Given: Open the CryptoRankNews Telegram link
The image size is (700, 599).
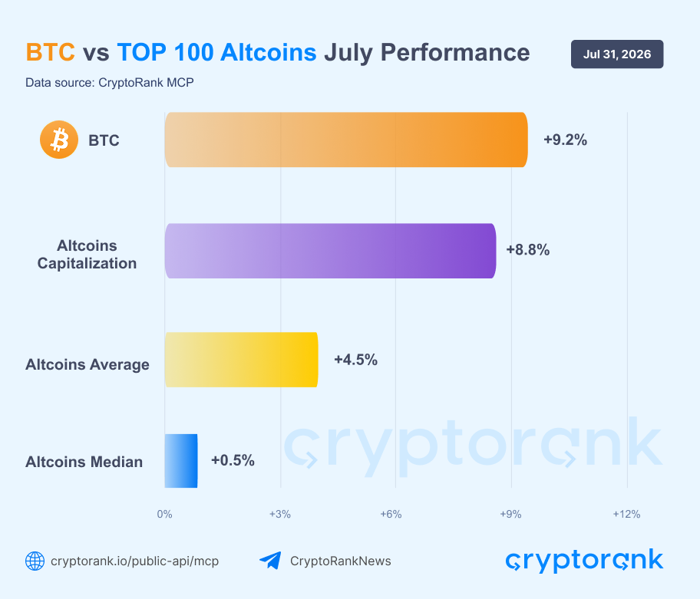Looking at the screenshot, I should pyautogui.click(x=341, y=561).
